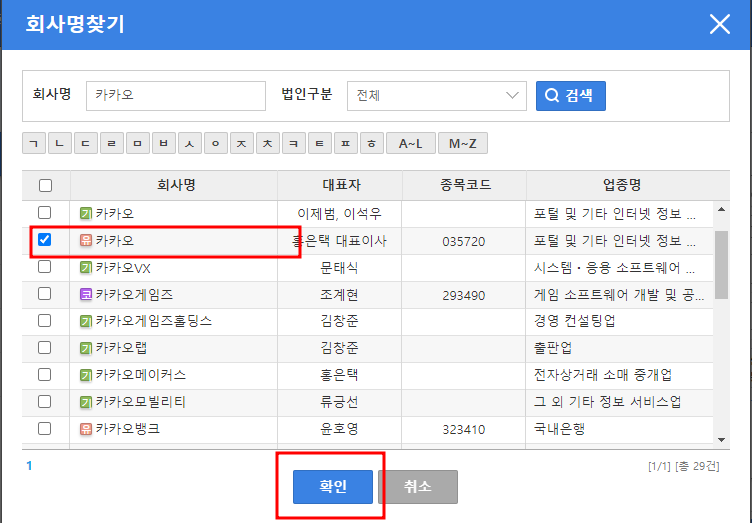Screen dimensions: 752x523
Task: Click the 검색 search button
Action: click(571, 96)
